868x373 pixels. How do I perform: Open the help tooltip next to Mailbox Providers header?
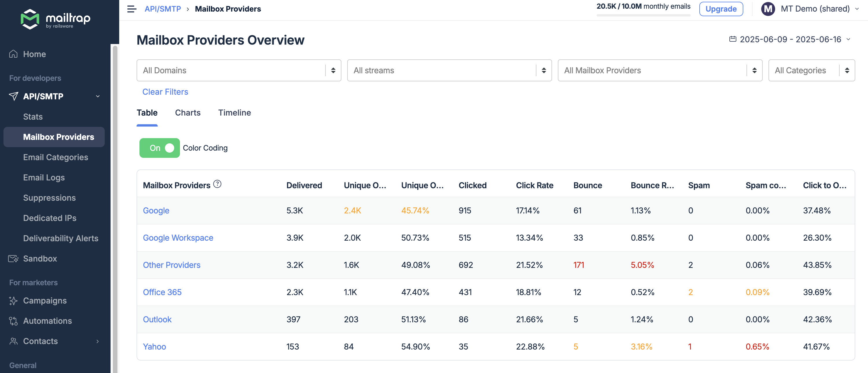click(217, 184)
